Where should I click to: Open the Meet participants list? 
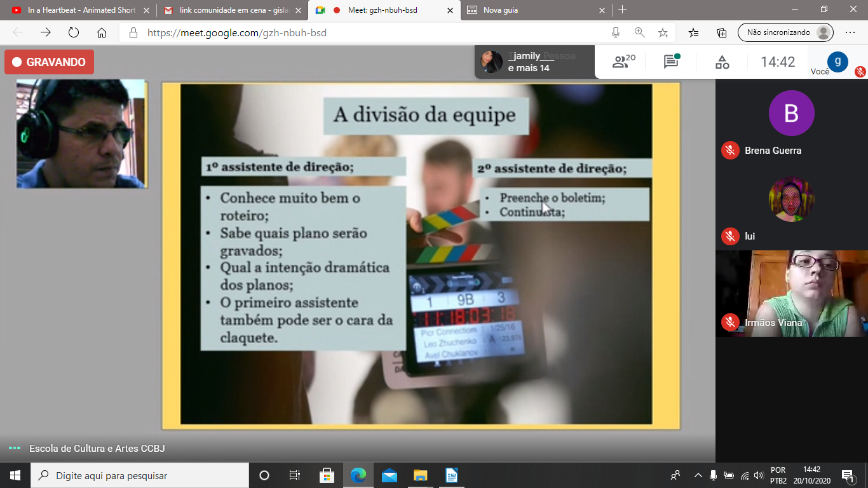[x=623, y=62]
